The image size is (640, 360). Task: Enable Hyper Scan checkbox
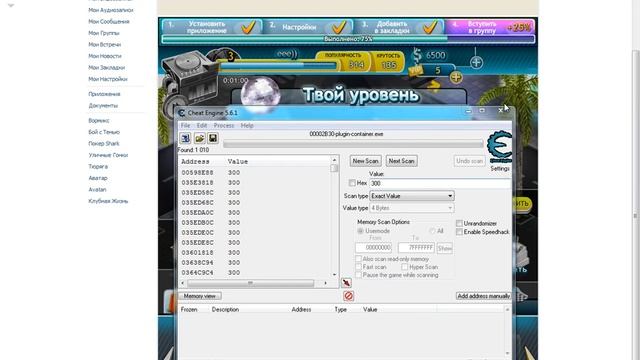click(404, 267)
